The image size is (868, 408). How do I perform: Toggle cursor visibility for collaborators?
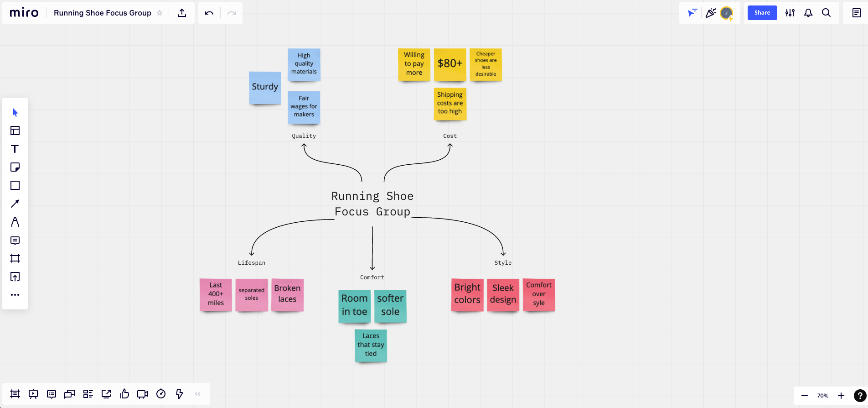(692, 13)
